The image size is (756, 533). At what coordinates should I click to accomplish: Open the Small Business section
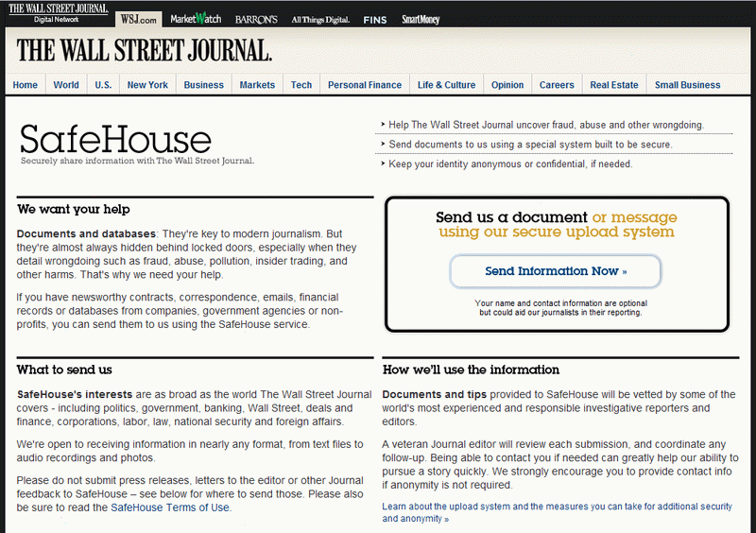click(x=688, y=85)
